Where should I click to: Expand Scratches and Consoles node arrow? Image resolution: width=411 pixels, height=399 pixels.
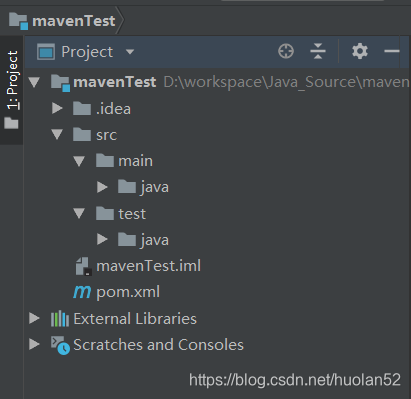pyautogui.click(x=34, y=344)
